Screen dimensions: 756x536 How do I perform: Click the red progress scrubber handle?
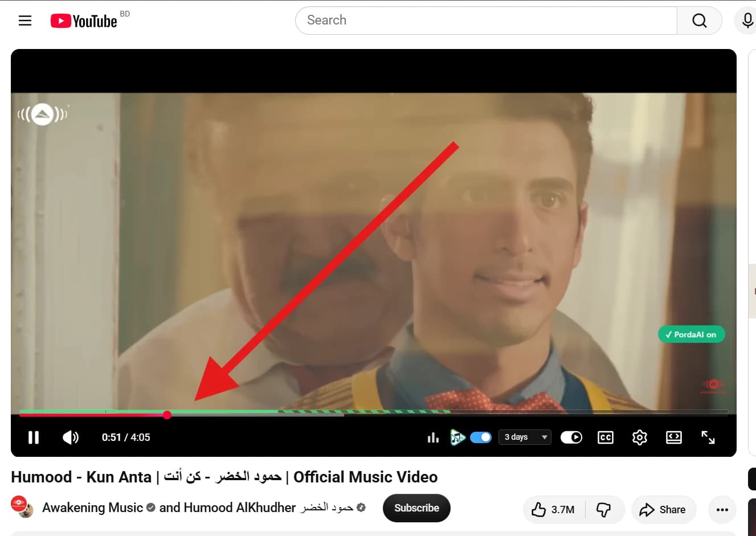(167, 415)
